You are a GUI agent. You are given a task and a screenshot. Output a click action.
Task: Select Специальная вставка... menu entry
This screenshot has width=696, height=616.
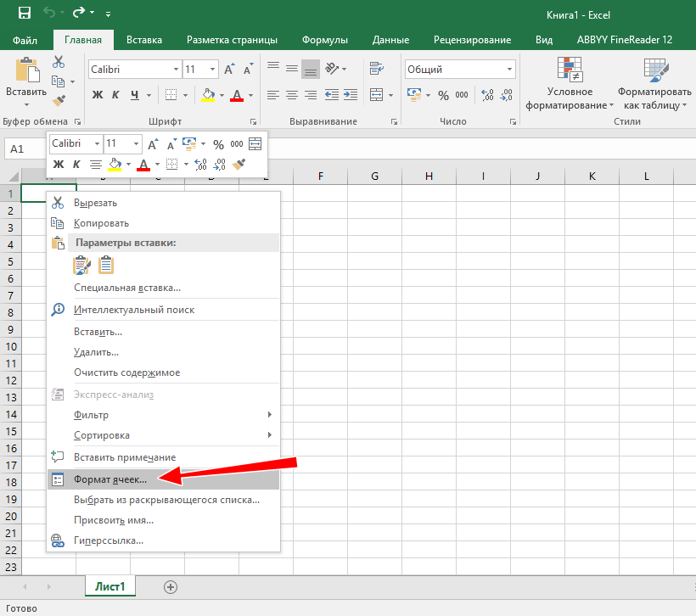(163, 288)
